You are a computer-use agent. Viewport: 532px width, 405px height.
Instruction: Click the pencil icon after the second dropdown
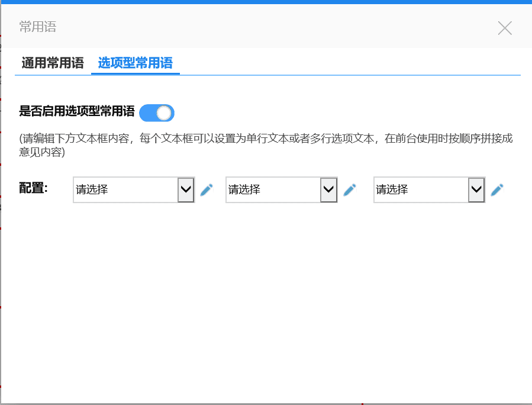point(350,189)
